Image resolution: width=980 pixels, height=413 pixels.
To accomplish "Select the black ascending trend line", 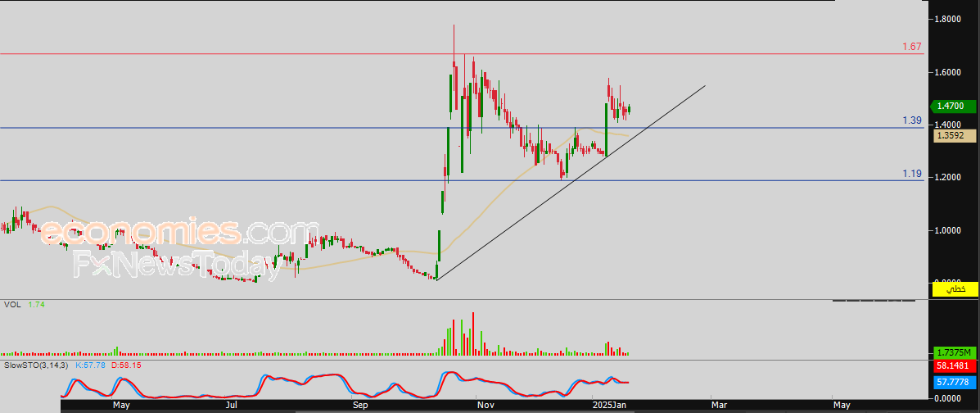I will (x=570, y=184).
